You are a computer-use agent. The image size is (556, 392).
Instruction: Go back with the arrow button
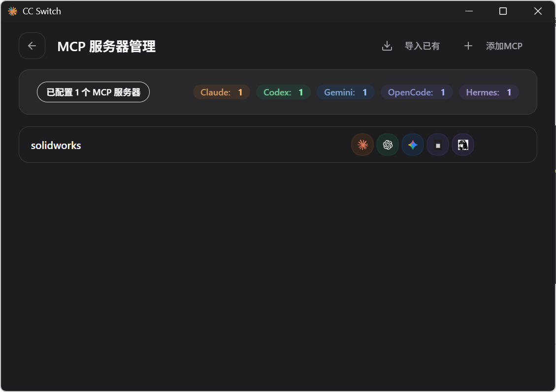[32, 46]
